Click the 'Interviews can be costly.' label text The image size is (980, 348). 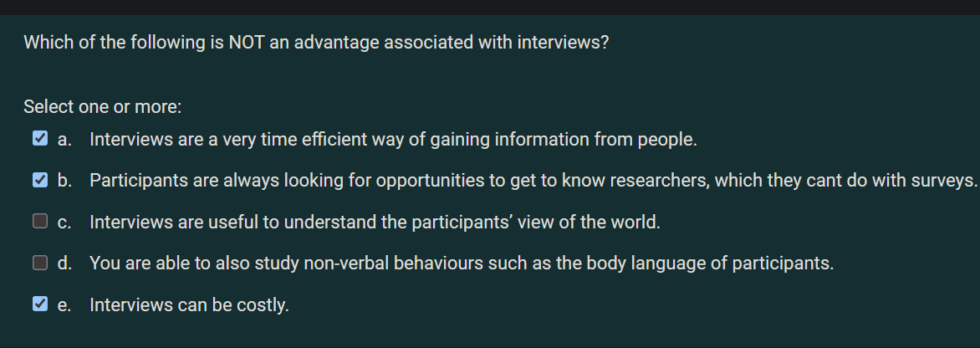coord(189,305)
